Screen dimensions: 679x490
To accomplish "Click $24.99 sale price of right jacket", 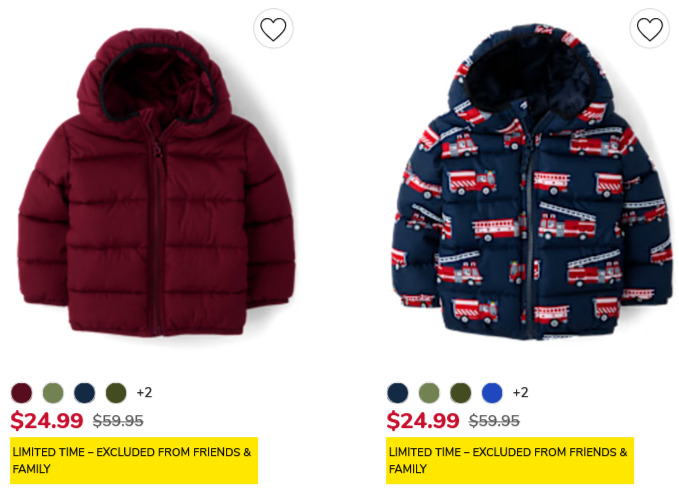I will (423, 420).
